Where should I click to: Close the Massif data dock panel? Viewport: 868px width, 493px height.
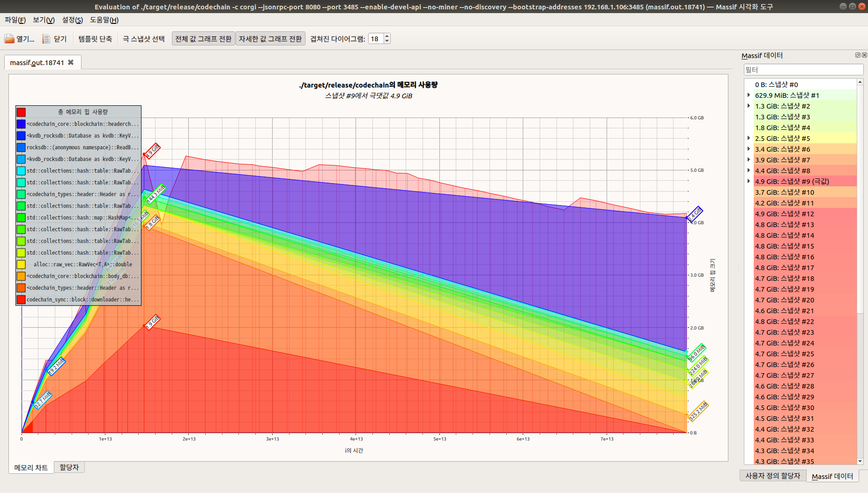pyautogui.click(x=864, y=55)
